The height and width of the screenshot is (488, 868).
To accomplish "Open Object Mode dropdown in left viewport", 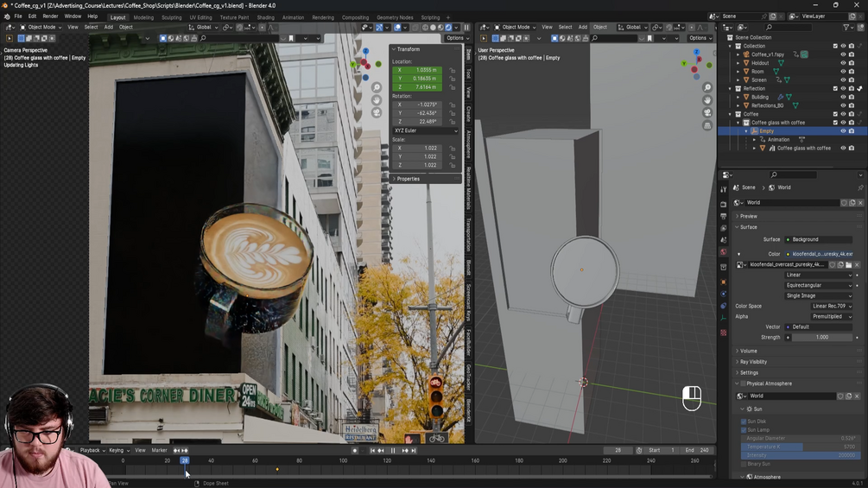I will click(42, 27).
